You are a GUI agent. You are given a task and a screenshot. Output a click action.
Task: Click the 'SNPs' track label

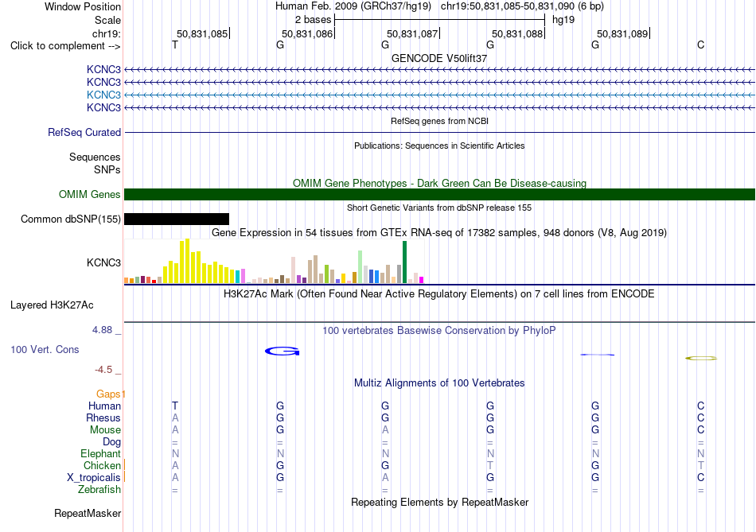coord(107,169)
